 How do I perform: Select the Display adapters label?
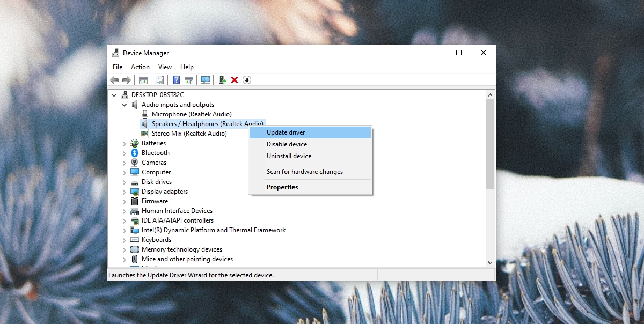tap(165, 192)
